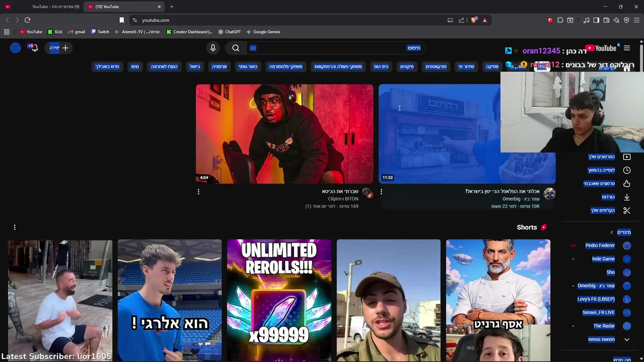Image resolution: width=644 pixels, height=362 pixels.
Task: Expand the 'מינויים' subscriptions header chevron
Action: [612, 232]
